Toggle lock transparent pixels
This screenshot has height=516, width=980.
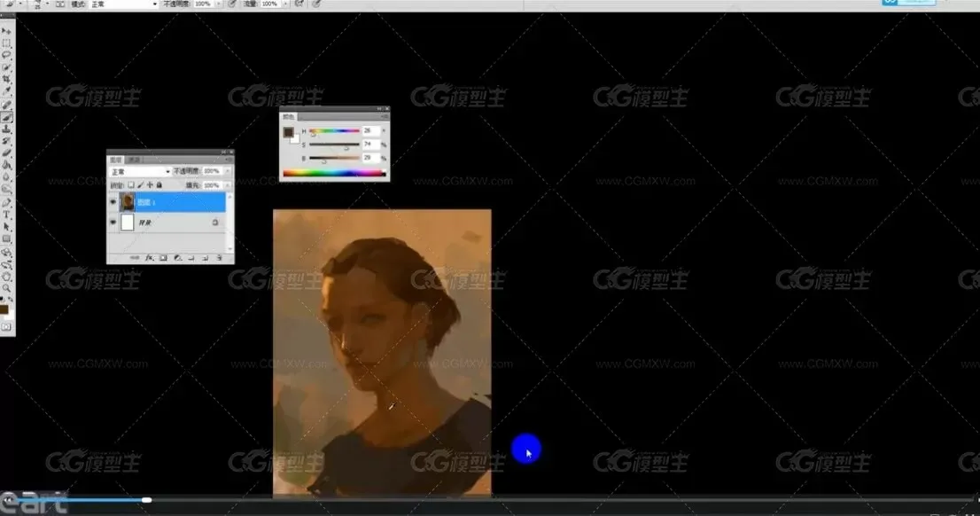(130, 185)
